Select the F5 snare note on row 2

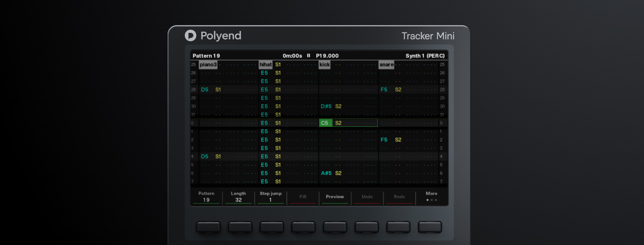pyautogui.click(x=384, y=140)
